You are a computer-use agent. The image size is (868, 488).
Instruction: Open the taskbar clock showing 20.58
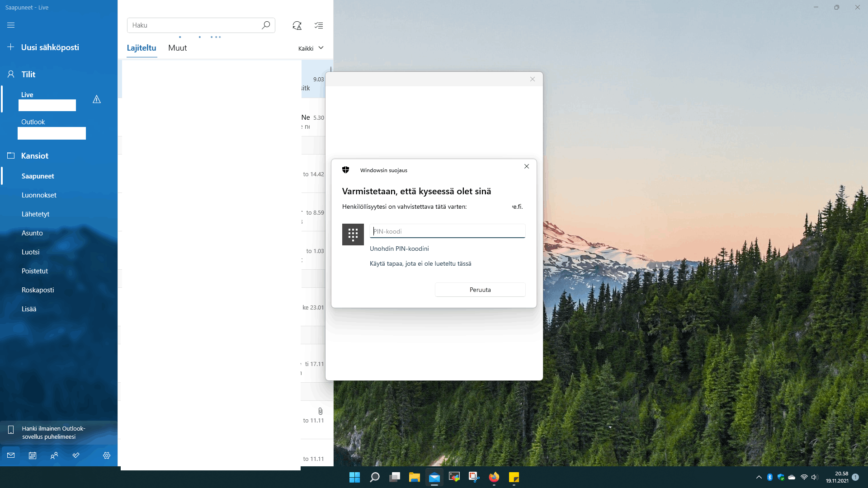coord(837,477)
